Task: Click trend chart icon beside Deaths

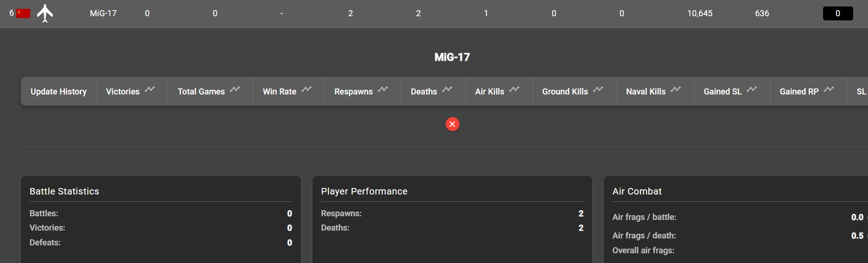Action: pos(447,89)
